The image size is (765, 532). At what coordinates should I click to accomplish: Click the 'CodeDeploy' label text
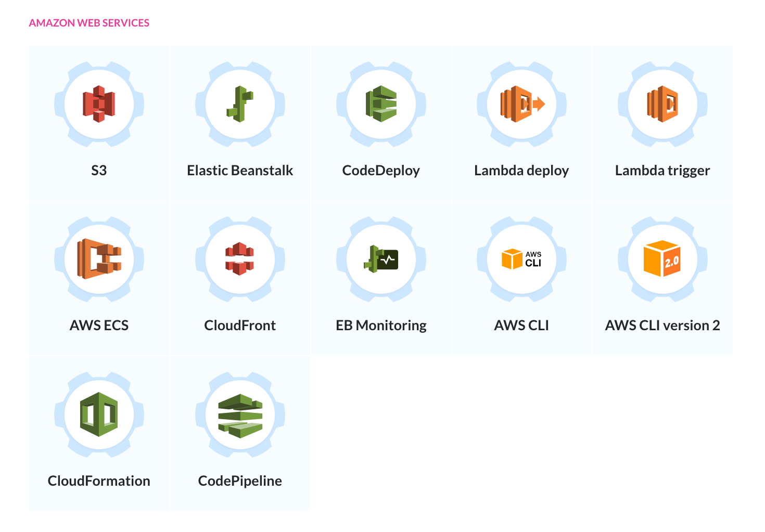point(381,171)
